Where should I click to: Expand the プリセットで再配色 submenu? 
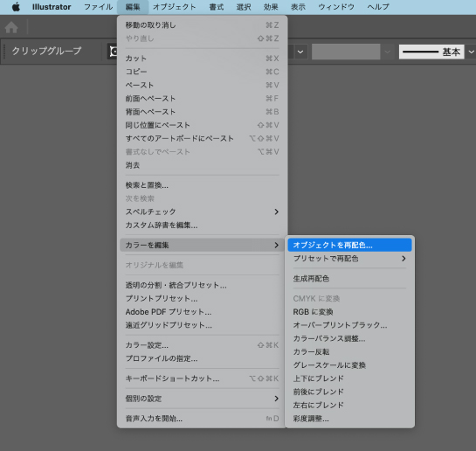tap(349, 259)
